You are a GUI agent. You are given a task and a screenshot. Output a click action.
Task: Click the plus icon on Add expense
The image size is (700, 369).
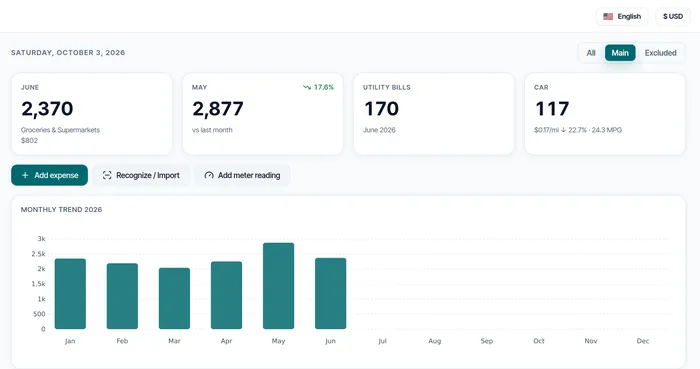tap(25, 175)
